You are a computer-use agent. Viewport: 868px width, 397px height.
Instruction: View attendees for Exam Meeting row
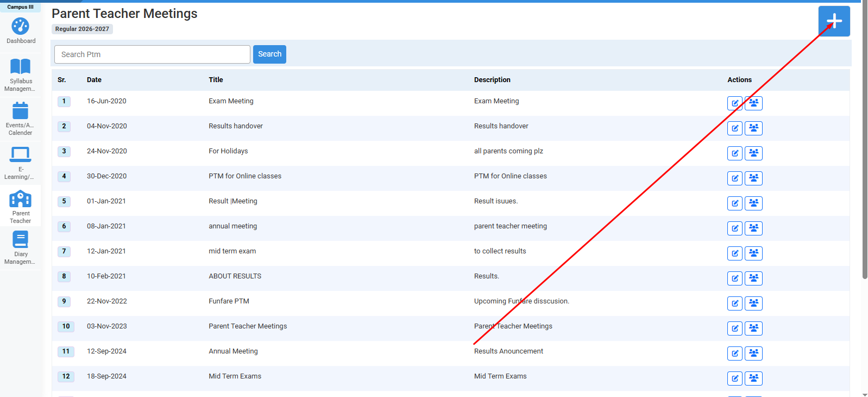point(753,103)
